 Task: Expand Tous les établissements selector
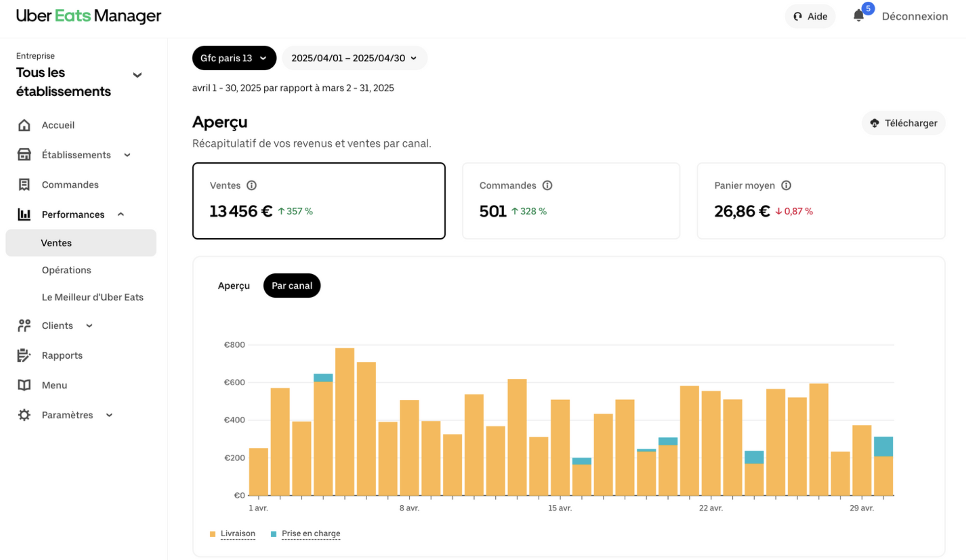[137, 75]
